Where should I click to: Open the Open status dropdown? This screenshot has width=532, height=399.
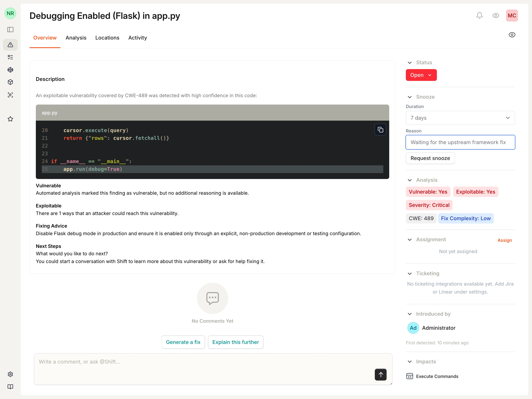[421, 75]
